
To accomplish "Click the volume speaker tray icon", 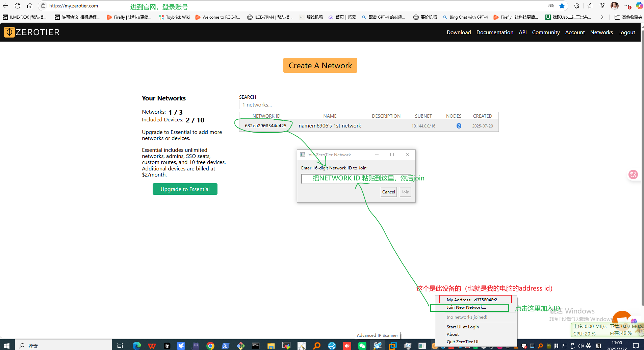I will point(581,346).
